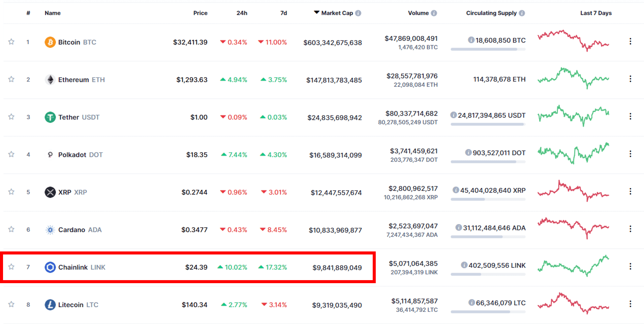Open the three-dot menu for Ethereum row
Viewport: 644px width, 324px height.
click(630, 79)
